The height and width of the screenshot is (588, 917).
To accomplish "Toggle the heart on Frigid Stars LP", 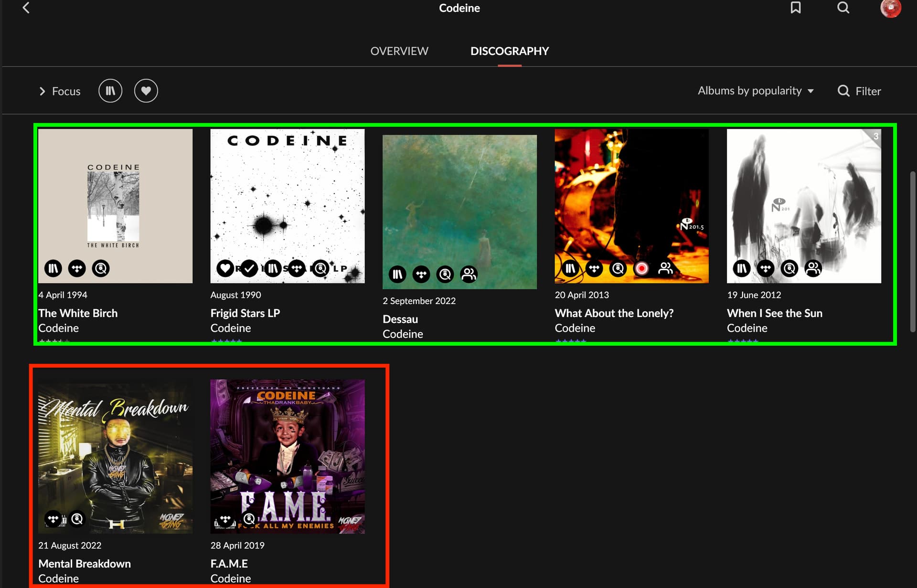I will (225, 268).
